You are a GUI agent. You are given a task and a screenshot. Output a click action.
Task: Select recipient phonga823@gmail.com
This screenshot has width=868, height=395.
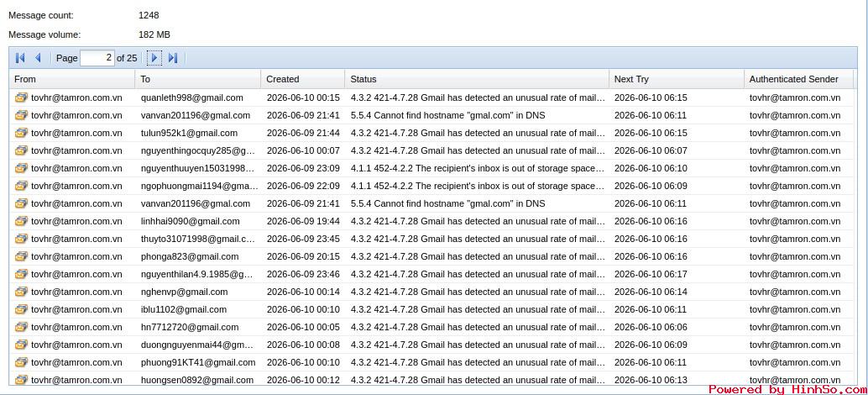190,256
